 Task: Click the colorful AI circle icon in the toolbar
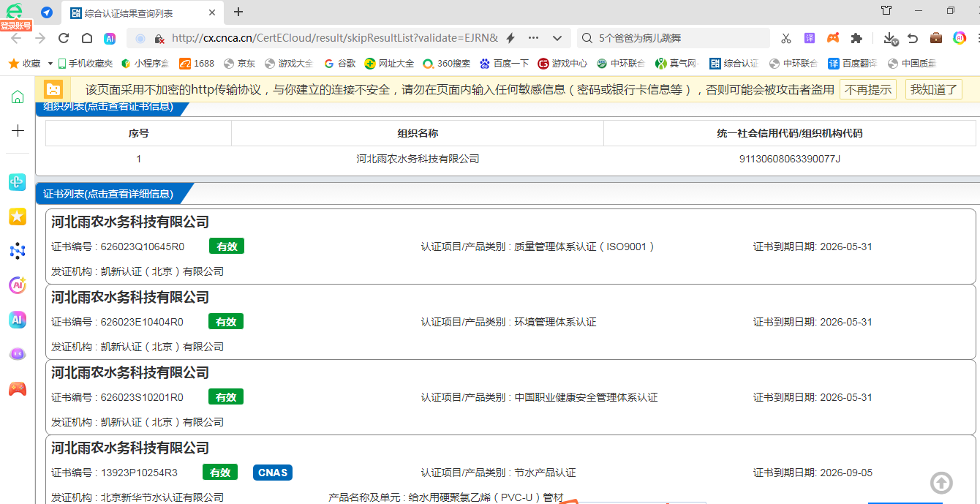point(960,38)
